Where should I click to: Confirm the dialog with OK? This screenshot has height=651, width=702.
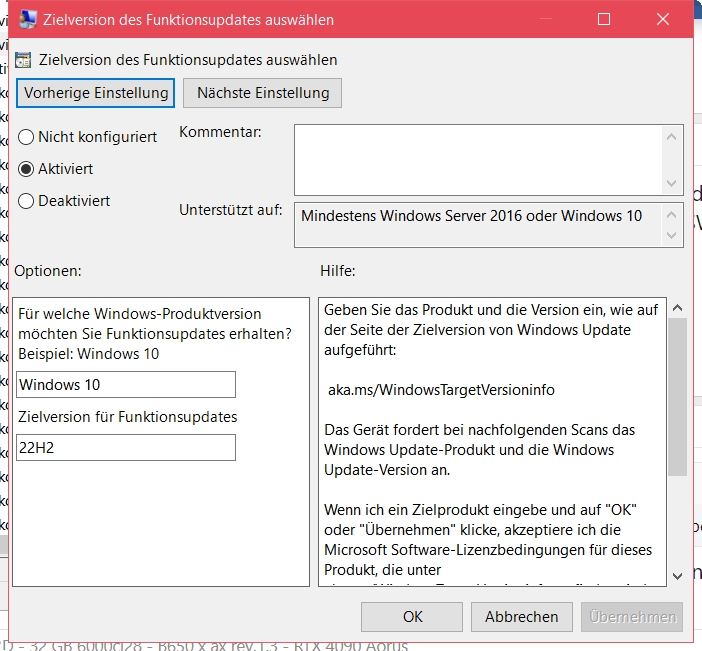coord(412,617)
